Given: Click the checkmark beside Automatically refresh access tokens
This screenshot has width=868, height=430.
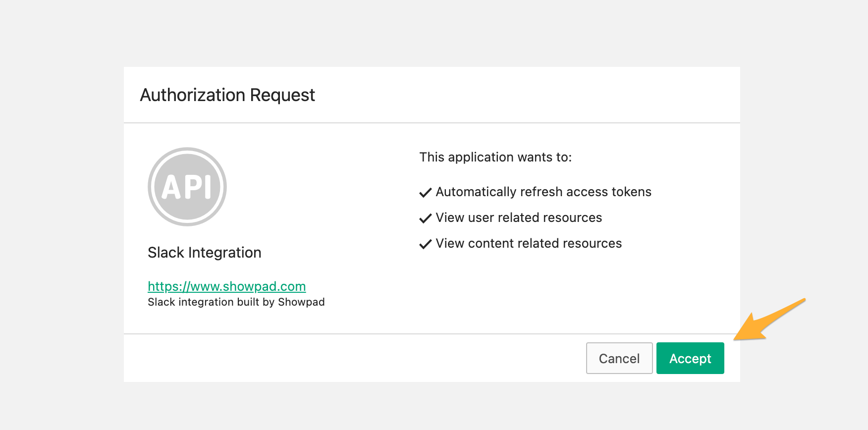Looking at the screenshot, I should pyautogui.click(x=426, y=193).
